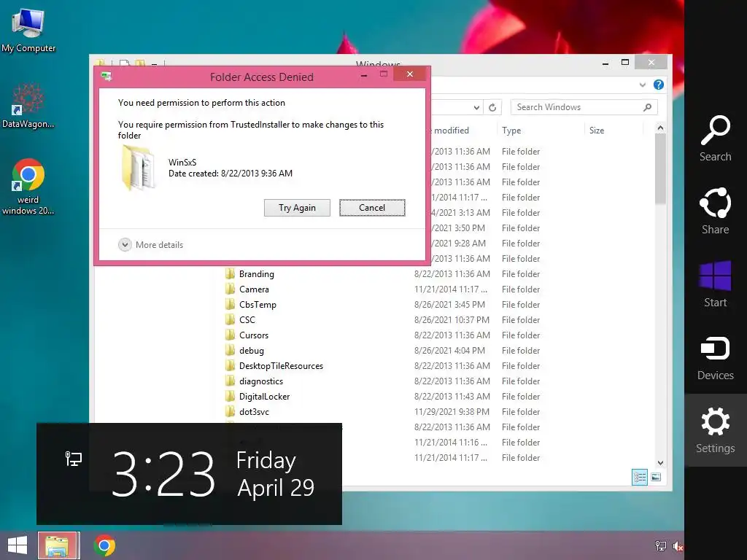Click the Try Again button

pos(297,208)
